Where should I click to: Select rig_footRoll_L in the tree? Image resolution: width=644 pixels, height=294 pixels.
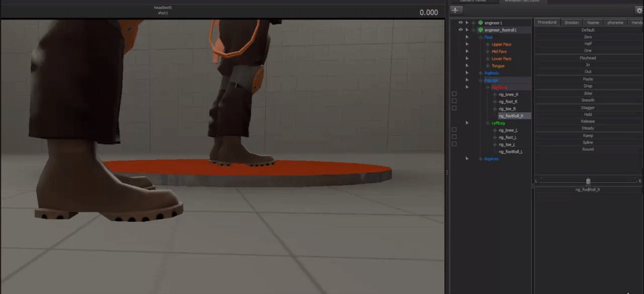(511, 152)
